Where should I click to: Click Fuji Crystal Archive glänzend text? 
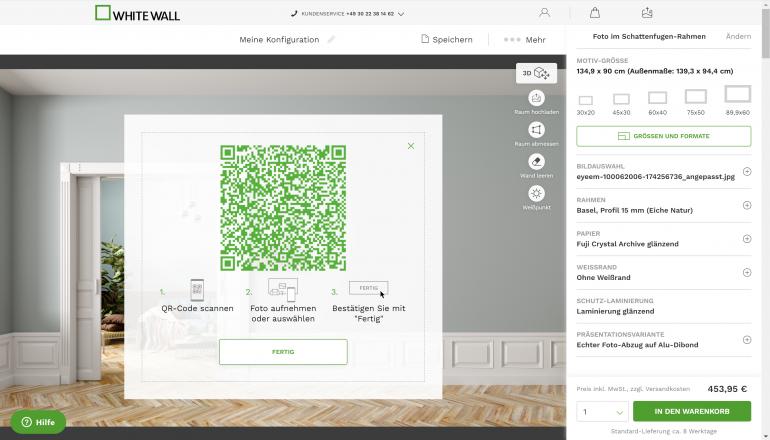click(x=628, y=244)
